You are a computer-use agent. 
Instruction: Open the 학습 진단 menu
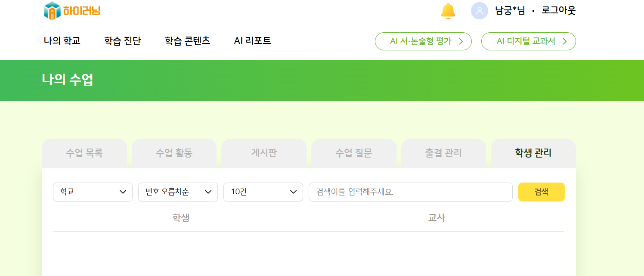[122, 41]
